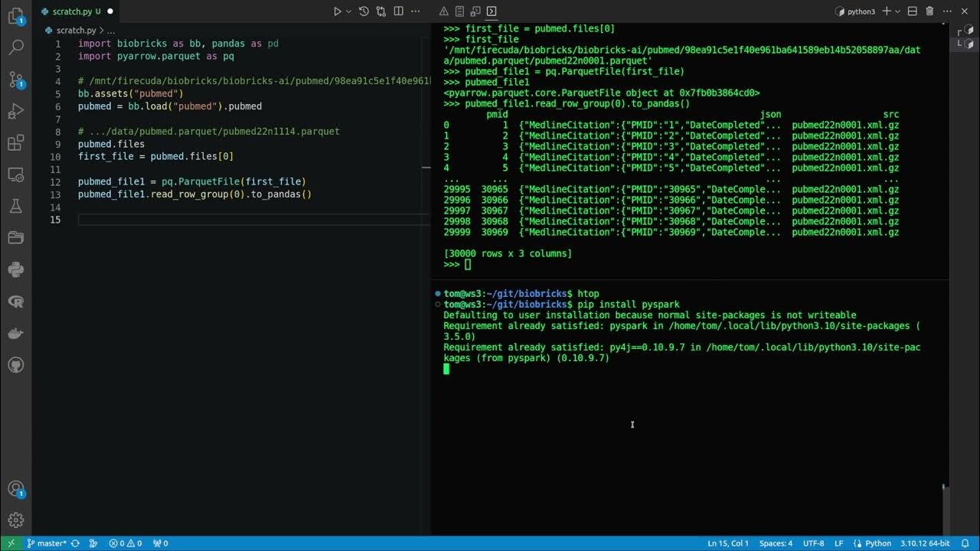The width and height of the screenshot is (980, 551).
Task: Open the Remote Explorer view
Action: point(15,174)
